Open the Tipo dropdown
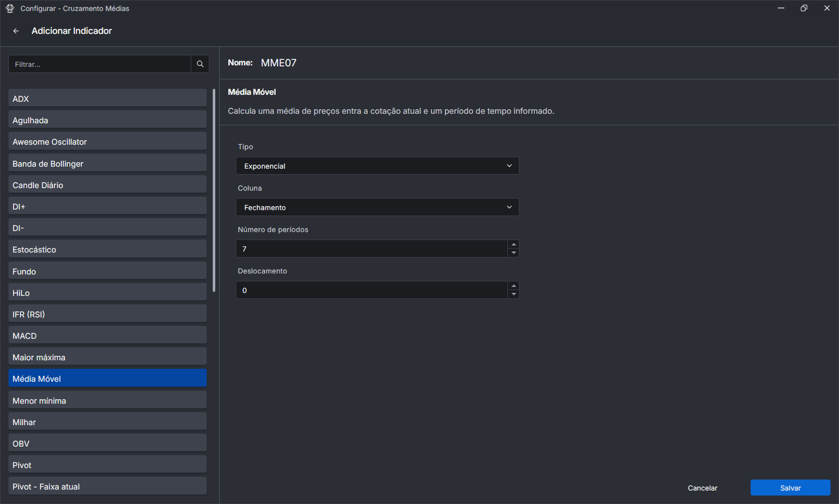Screen dimensions: 839x504 click(377, 166)
